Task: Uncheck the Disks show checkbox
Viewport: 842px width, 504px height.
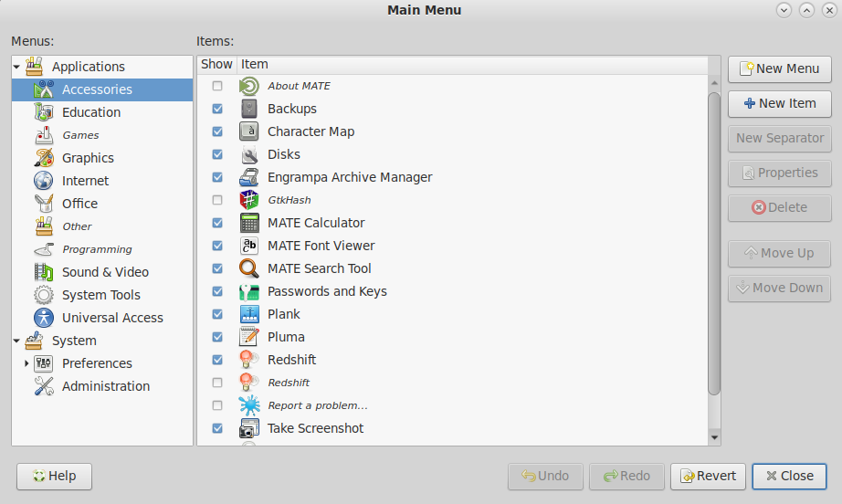Action: pos(217,154)
